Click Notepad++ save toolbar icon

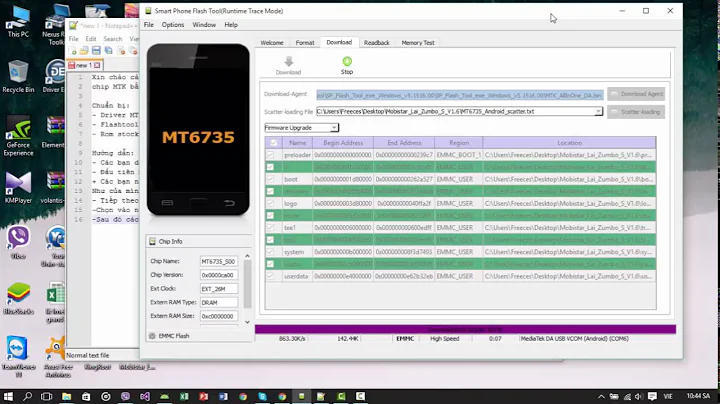[x=96, y=50]
